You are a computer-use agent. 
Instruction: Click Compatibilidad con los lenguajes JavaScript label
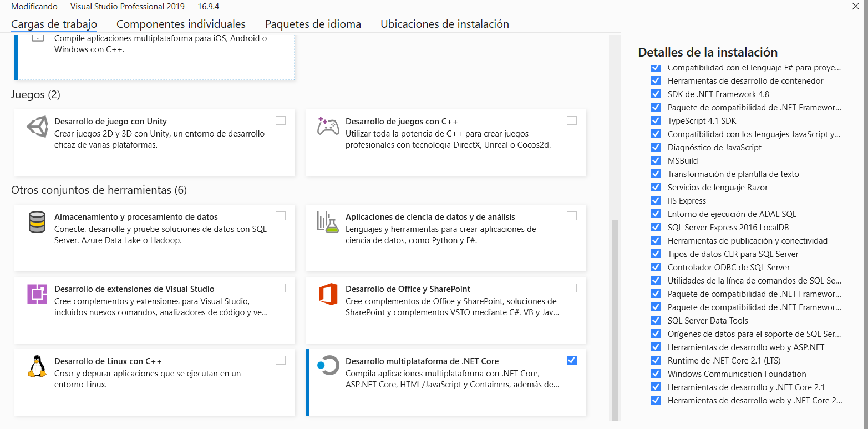(754, 134)
